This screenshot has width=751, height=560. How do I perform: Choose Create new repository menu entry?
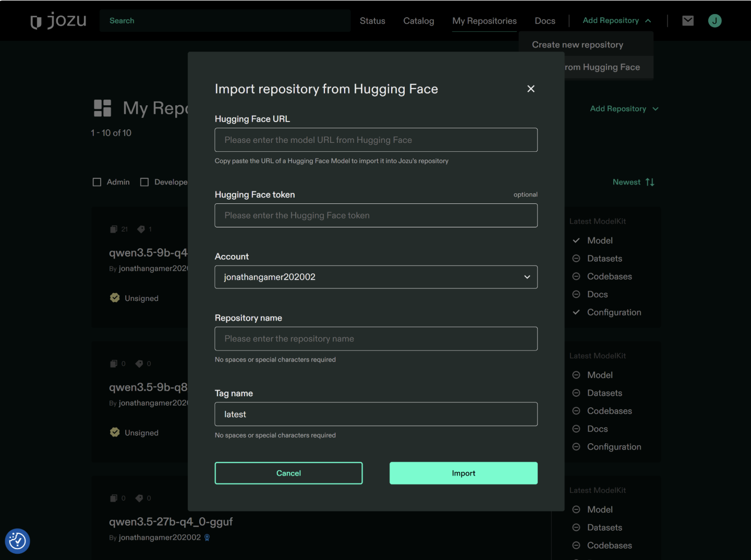pos(586,45)
